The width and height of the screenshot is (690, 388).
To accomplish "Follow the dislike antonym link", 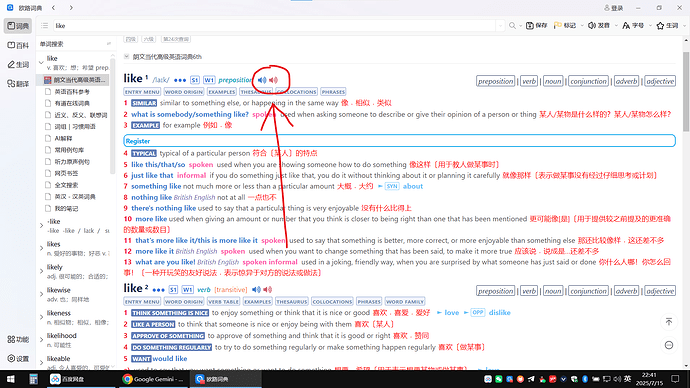I will pyautogui.click(x=500, y=313).
